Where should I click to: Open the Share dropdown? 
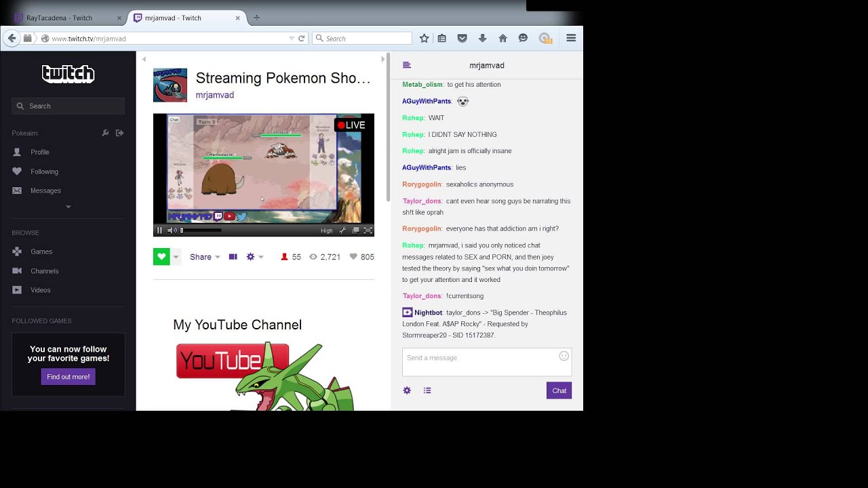(x=205, y=257)
